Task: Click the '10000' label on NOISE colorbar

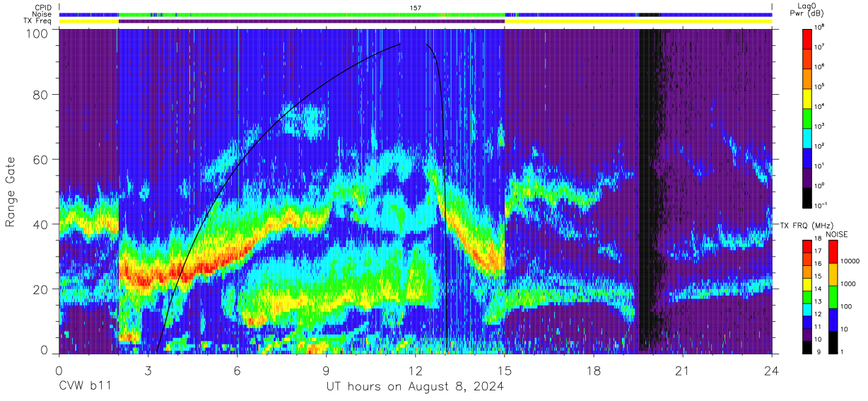Action: point(852,262)
